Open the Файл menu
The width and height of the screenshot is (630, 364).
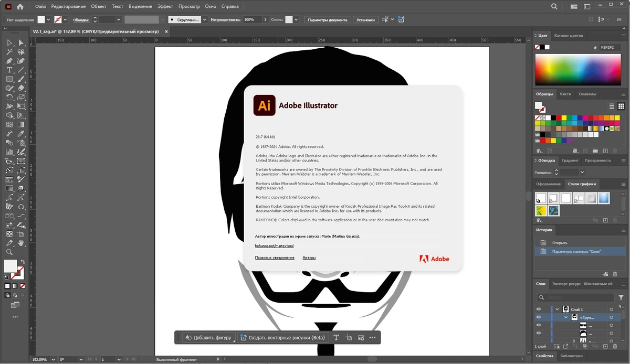coord(40,7)
